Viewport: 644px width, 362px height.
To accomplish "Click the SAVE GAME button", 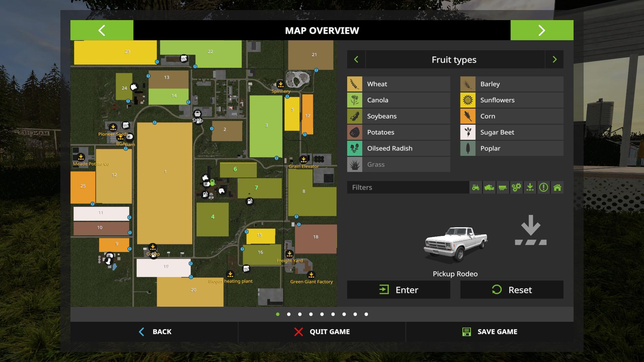I will (490, 332).
